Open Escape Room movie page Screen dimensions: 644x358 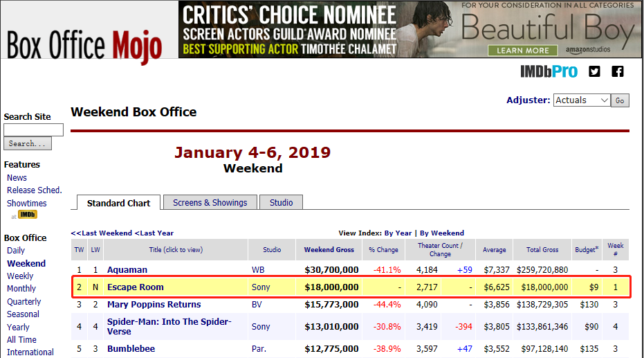(x=135, y=287)
